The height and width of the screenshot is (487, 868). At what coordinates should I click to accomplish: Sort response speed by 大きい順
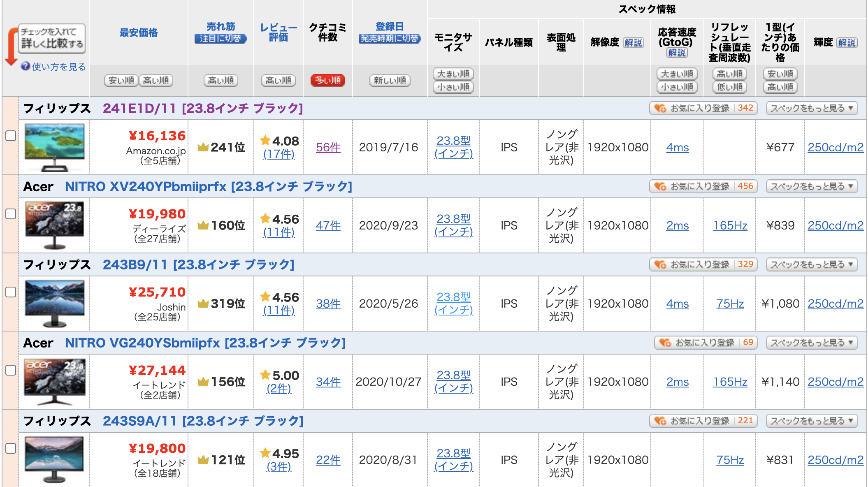click(677, 74)
